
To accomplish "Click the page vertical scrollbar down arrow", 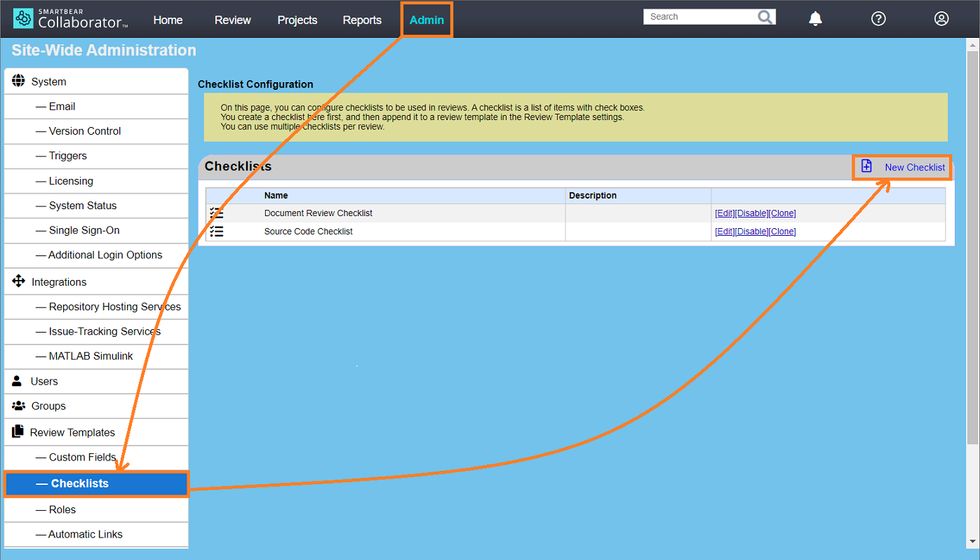I will pos(972,542).
